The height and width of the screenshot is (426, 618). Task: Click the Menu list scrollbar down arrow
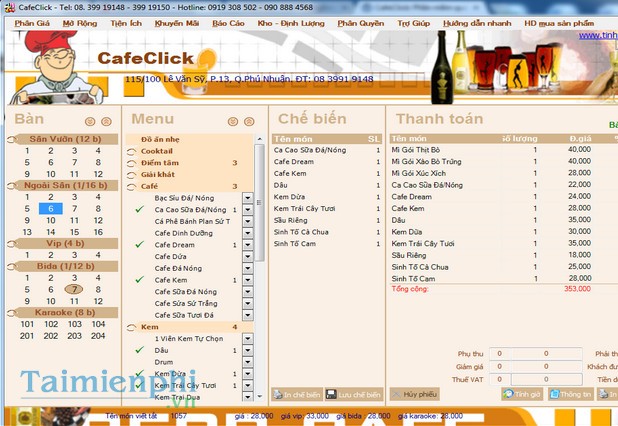(259, 396)
